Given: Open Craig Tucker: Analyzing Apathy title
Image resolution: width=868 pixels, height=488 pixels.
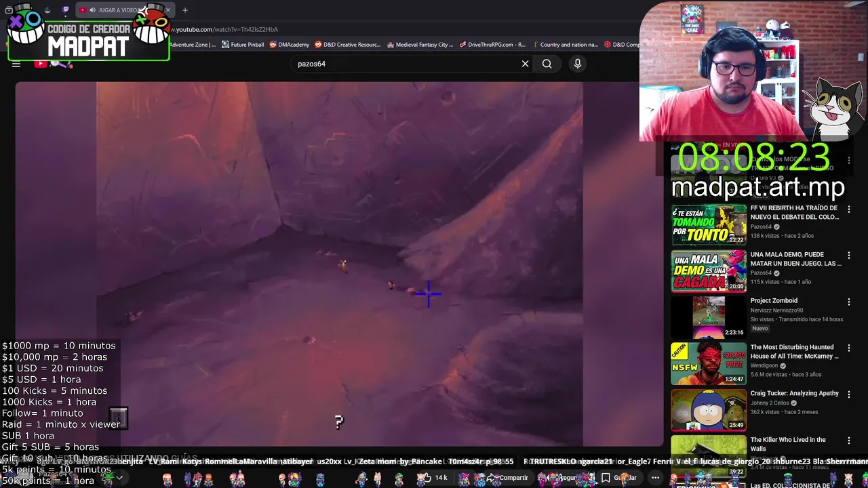Looking at the screenshot, I should [794, 393].
